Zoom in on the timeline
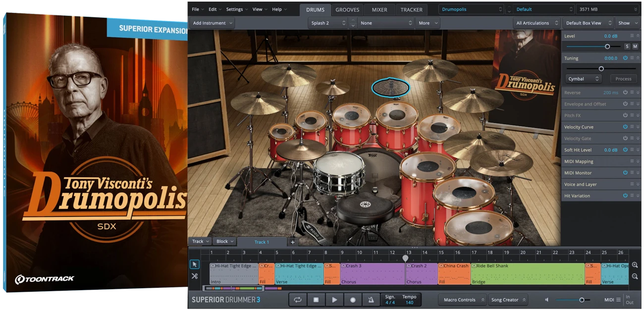 click(x=635, y=265)
